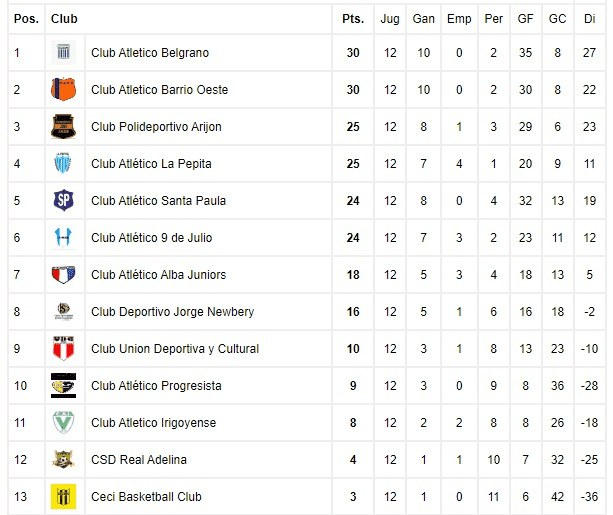Click the La Pepita light-blue shield
This screenshot has width=613, height=515.
click(63, 163)
